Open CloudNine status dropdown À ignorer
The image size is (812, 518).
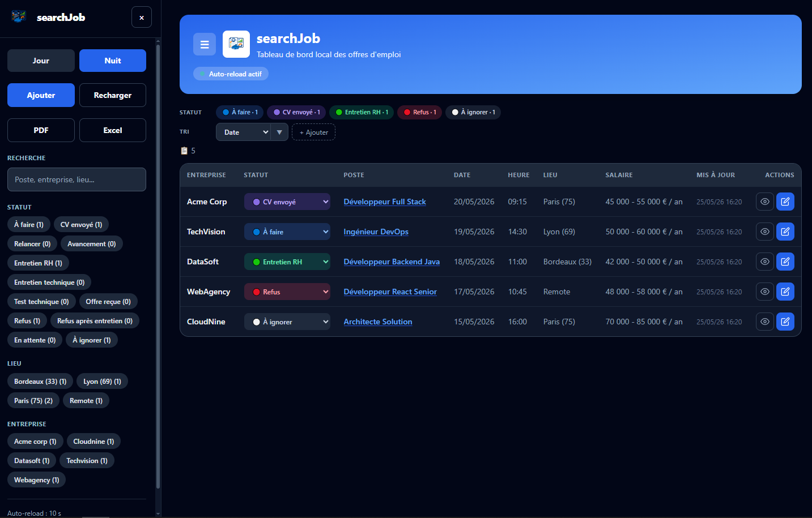[x=287, y=322]
